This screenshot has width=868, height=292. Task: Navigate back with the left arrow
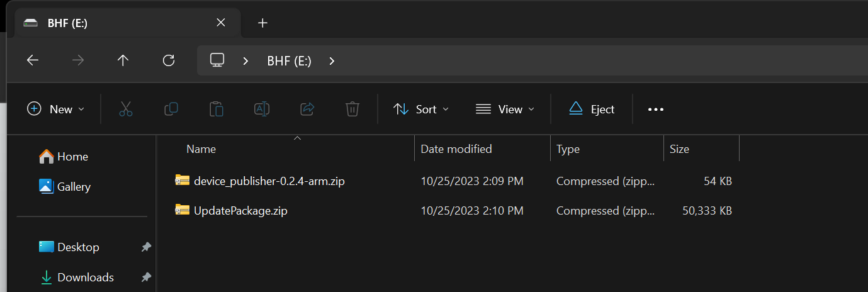click(33, 60)
